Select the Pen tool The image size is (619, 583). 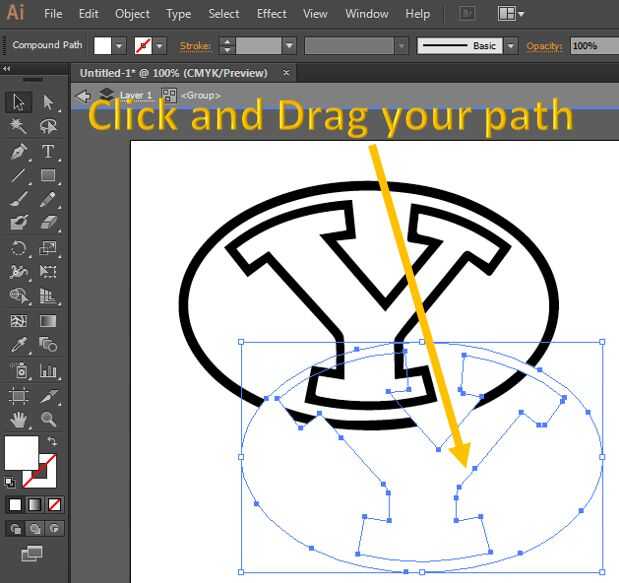tap(18, 152)
